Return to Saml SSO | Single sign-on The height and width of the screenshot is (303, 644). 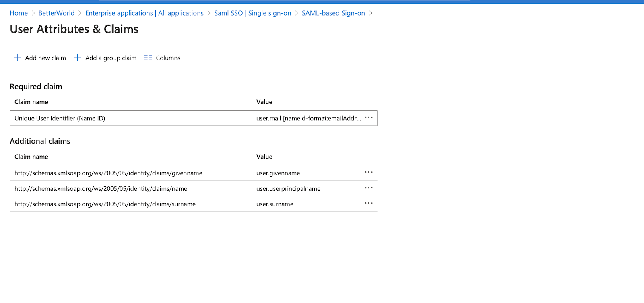[252, 13]
